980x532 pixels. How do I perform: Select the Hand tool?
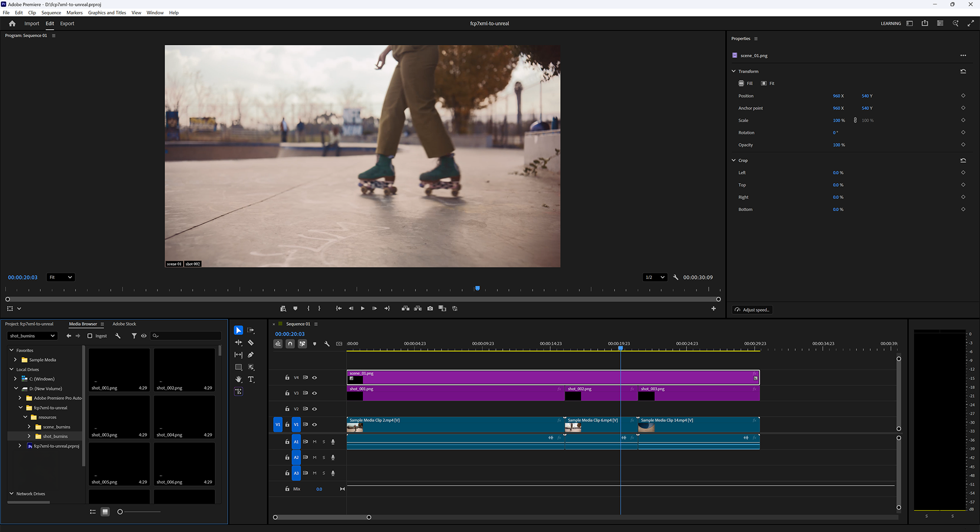(238, 379)
